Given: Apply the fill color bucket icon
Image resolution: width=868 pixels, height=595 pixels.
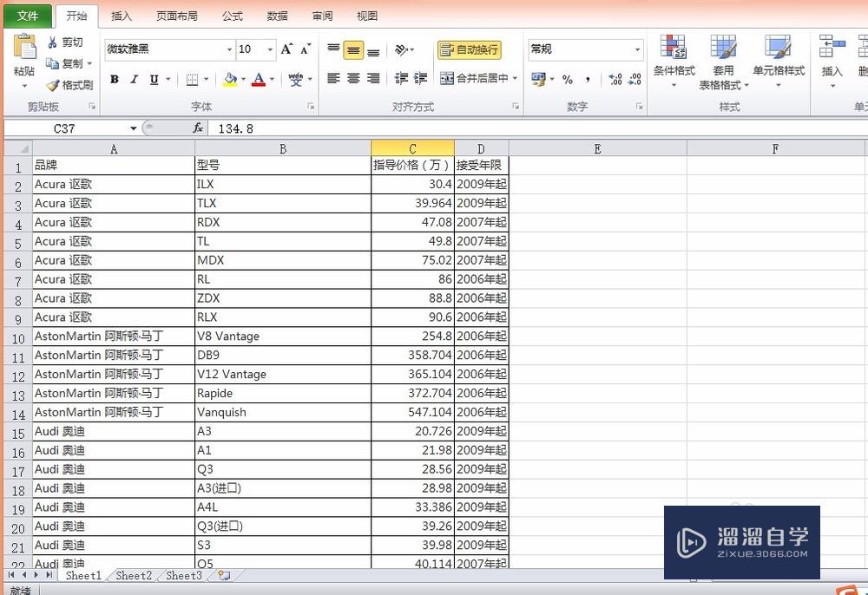Looking at the screenshot, I should click(230, 80).
